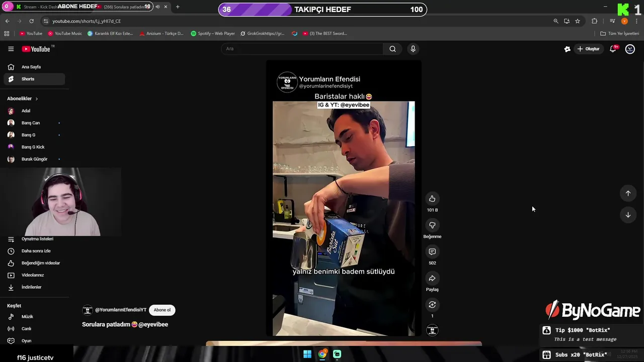Open the YouTube account avatar menu

coord(630,49)
